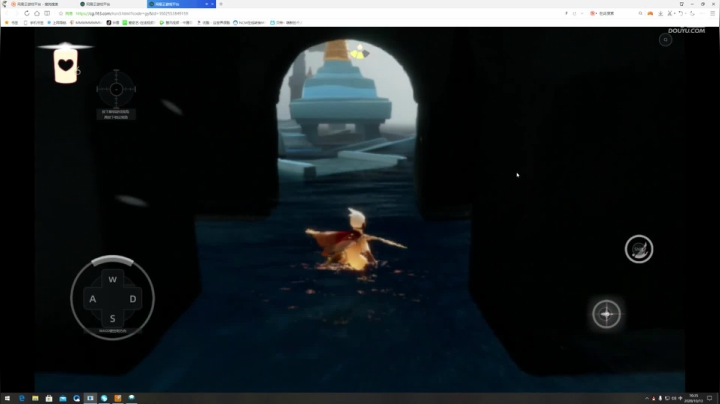Click the scissors screenshot tool icon
The width and height of the screenshot is (720, 404).
click(x=670, y=13)
